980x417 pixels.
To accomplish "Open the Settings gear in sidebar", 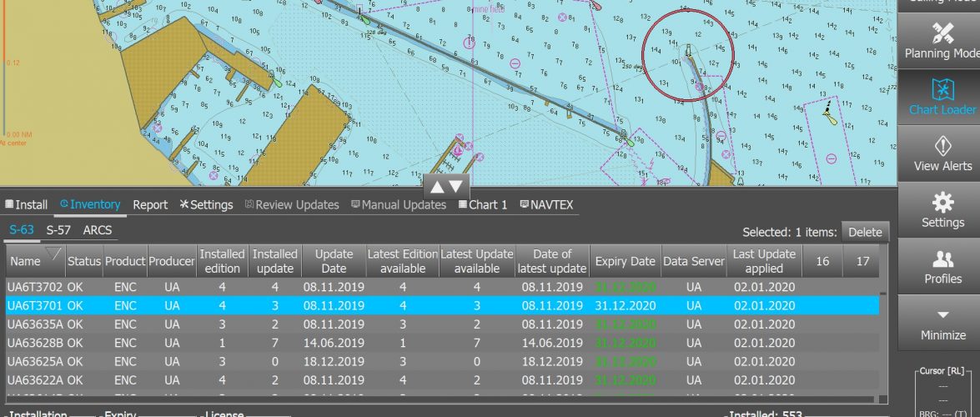I will tap(942, 209).
